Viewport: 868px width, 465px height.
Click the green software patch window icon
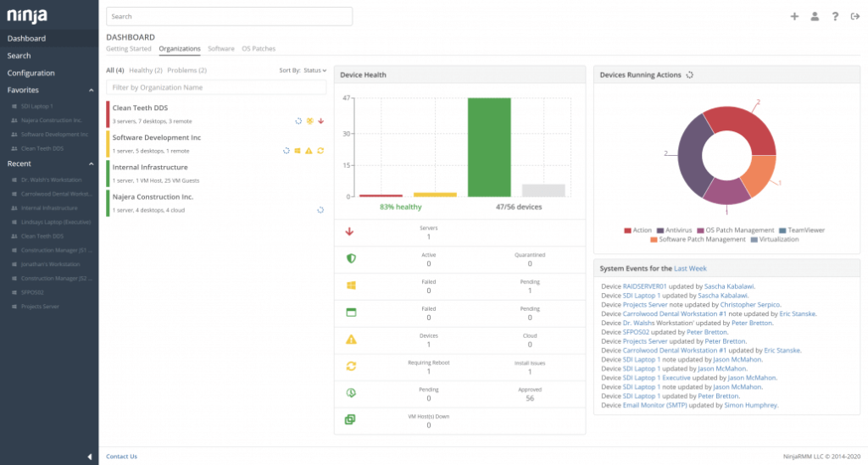click(x=351, y=313)
